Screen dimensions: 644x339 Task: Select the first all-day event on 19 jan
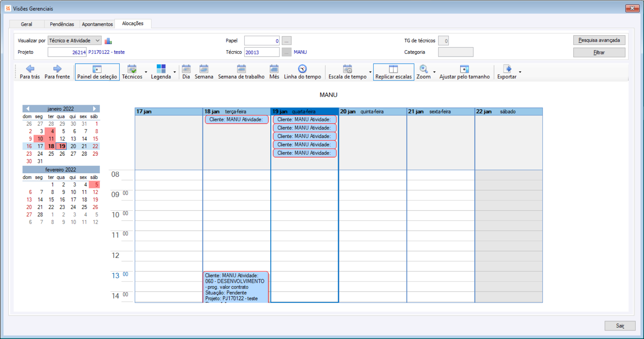click(305, 120)
